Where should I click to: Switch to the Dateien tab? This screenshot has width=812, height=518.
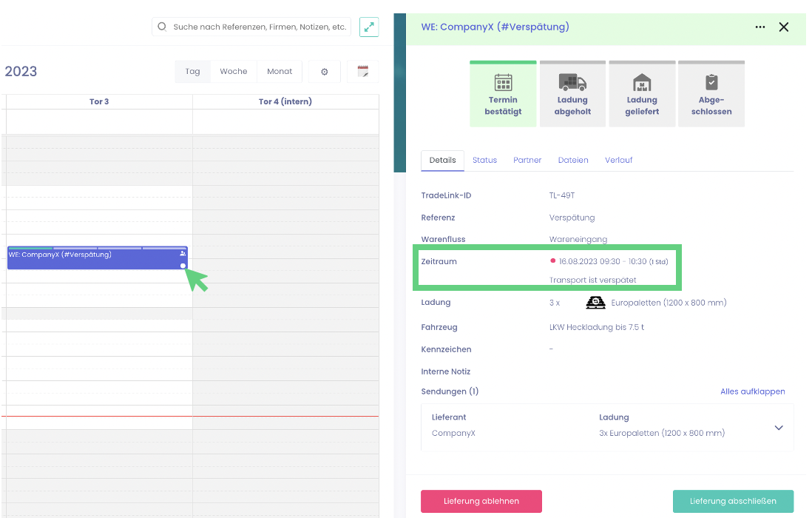573,161
